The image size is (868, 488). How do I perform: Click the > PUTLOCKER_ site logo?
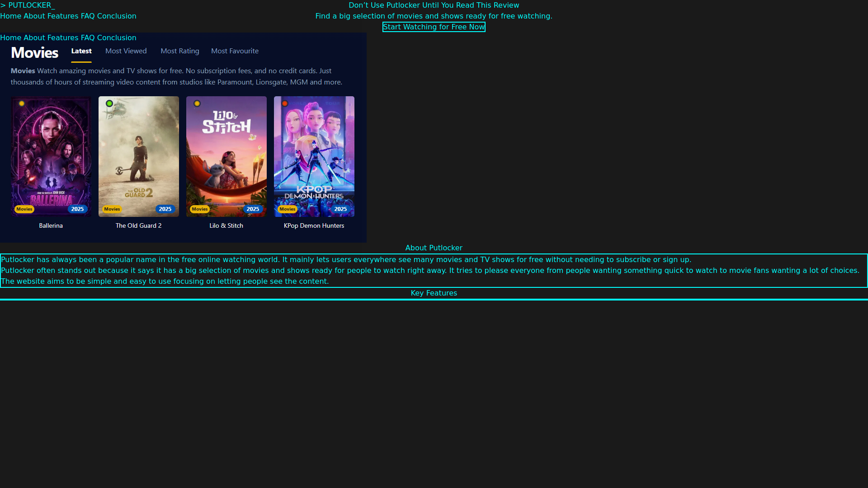[28, 5]
